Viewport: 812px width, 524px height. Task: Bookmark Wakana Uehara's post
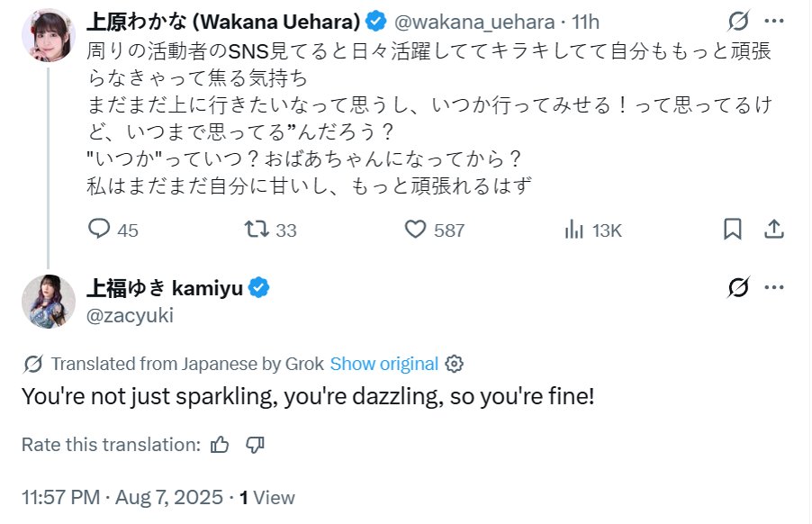pyautogui.click(x=733, y=230)
